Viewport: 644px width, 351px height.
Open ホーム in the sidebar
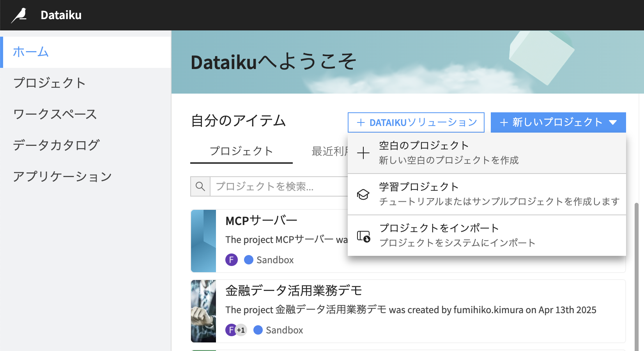point(86,52)
